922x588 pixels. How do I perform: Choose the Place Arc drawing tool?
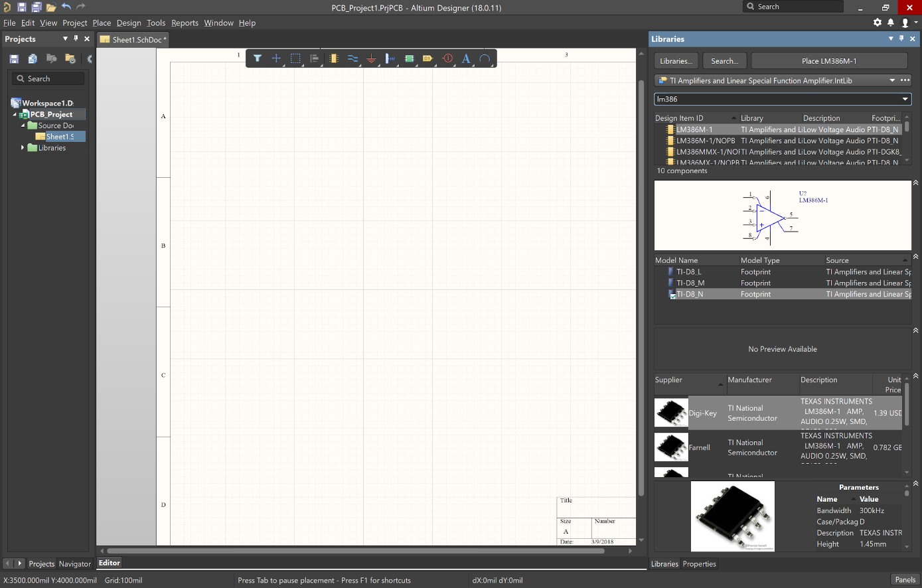[485, 58]
